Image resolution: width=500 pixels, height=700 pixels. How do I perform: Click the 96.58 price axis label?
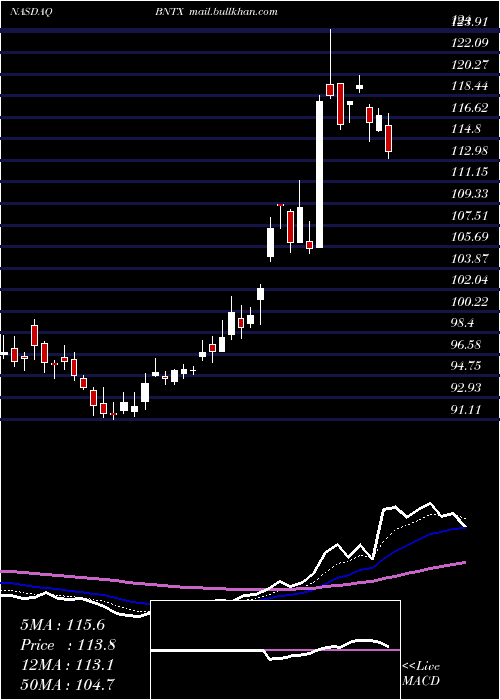pos(466,345)
